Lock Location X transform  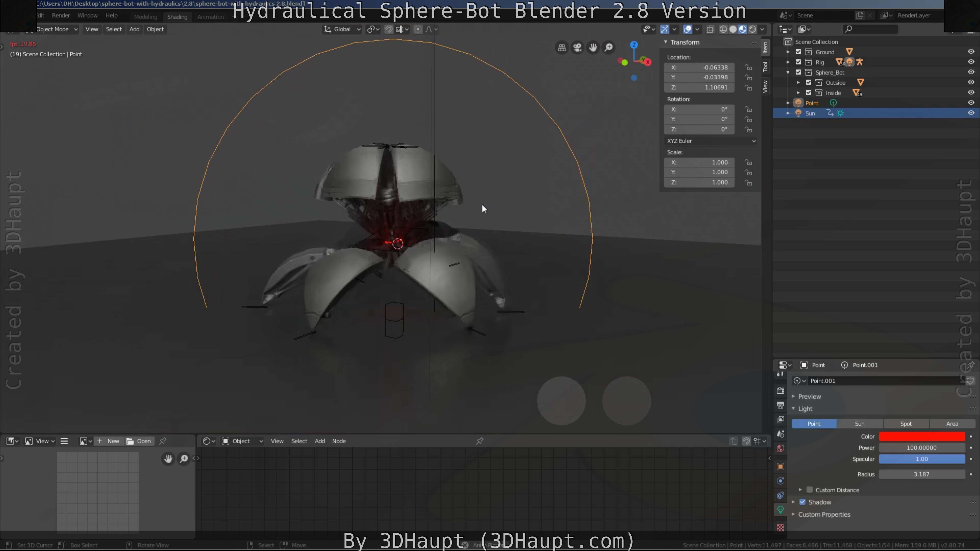[x=748, y=67]
